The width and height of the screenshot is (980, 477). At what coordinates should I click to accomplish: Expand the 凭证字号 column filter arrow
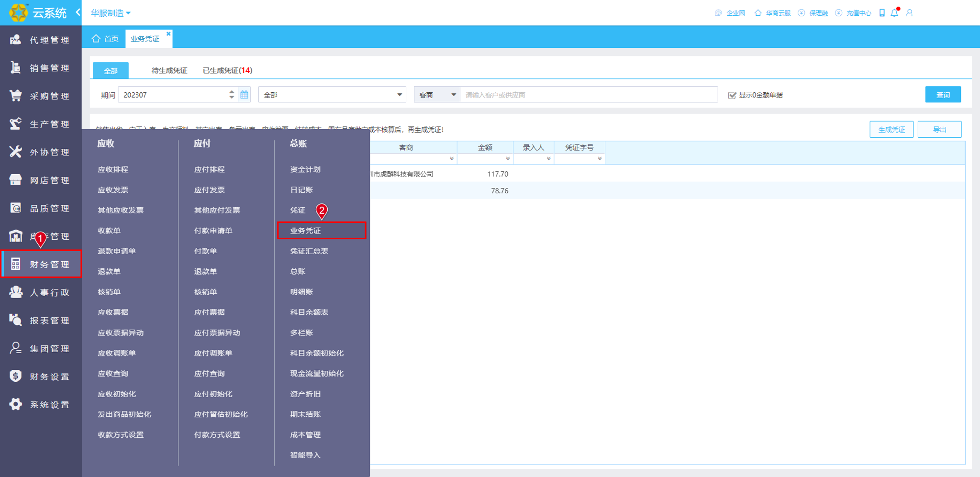click(600, 158)
